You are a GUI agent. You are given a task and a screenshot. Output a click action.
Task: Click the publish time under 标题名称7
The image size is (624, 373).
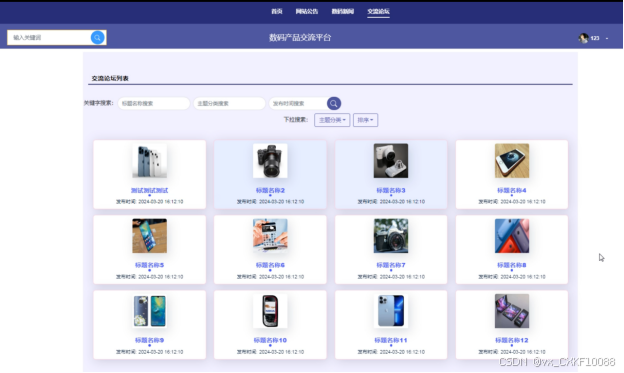pyautogui.click(x=391, y=277)
